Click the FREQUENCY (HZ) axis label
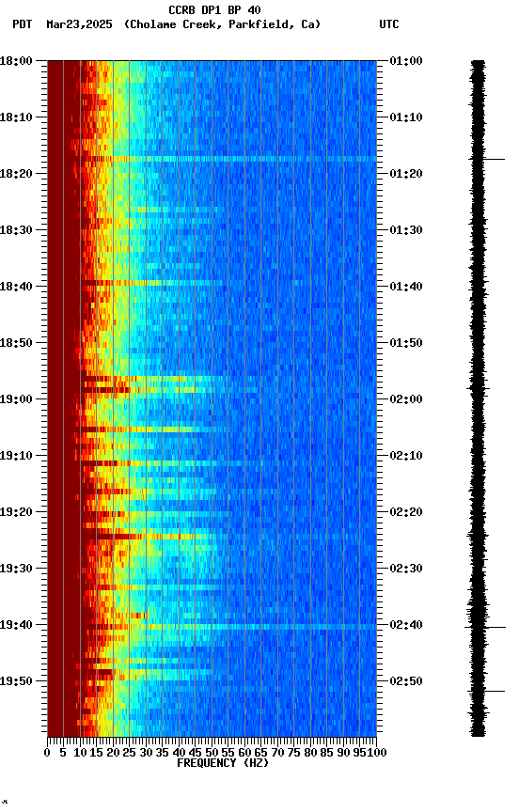519x812 pixels. [223, 763]
